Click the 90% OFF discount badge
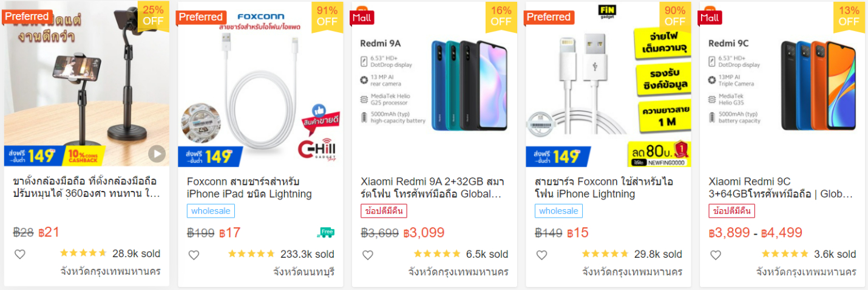The image size is (868, 290). [675, 16]
